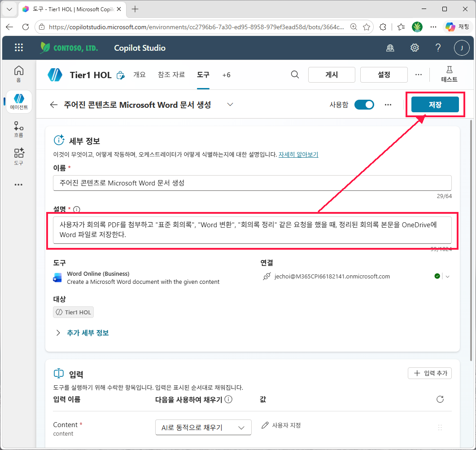Click the info icon next to 설명
476x450 pixels.
tap(77, 209)
